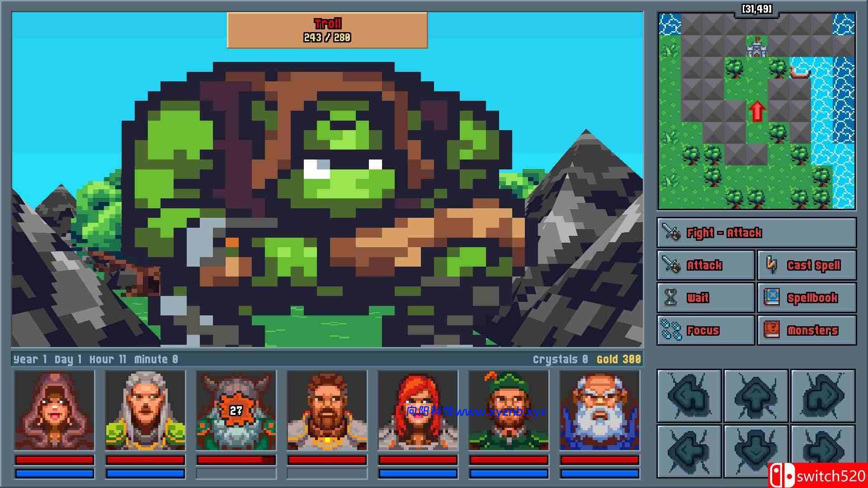Image resolution: width=868 pixels, height=488 pixels.
Task: Click the Troll health name banner
Action: coord(327,30)
